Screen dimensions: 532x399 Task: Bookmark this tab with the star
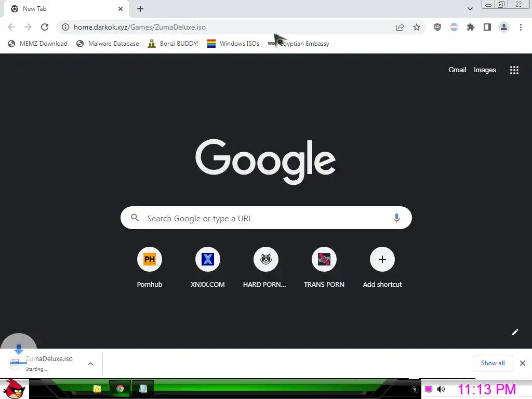point(417,27)
